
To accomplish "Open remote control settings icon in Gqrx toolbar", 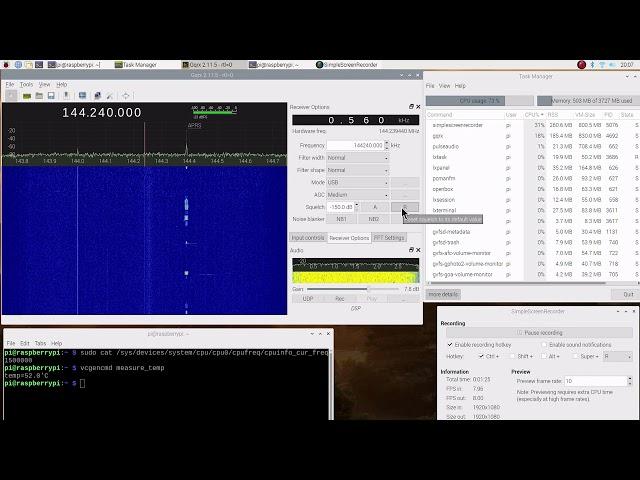I will 109,96.
